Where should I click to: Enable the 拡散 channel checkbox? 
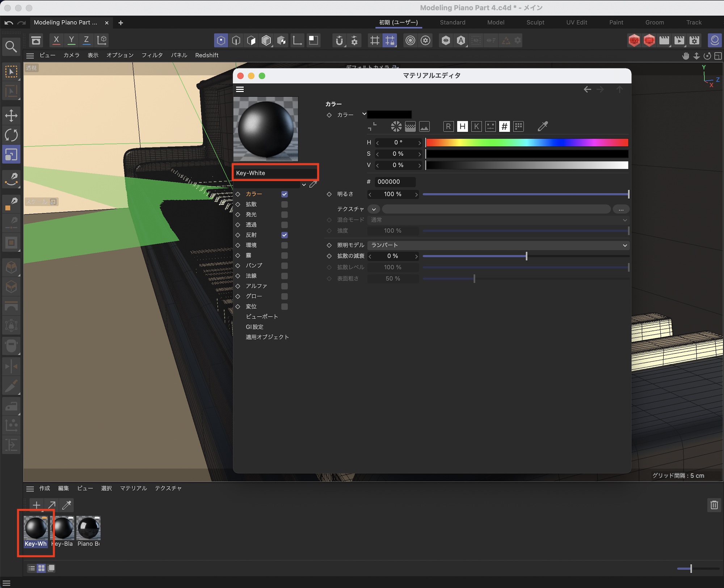point(285,204)
